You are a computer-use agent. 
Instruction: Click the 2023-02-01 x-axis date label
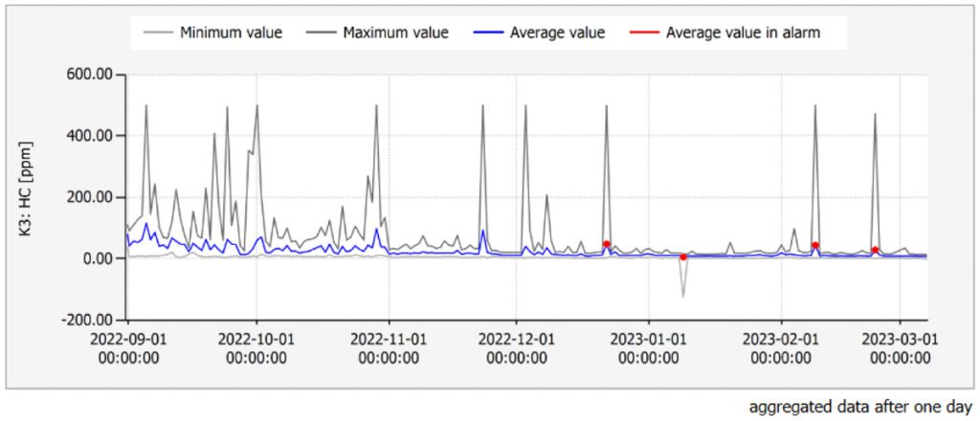point(782,347)
